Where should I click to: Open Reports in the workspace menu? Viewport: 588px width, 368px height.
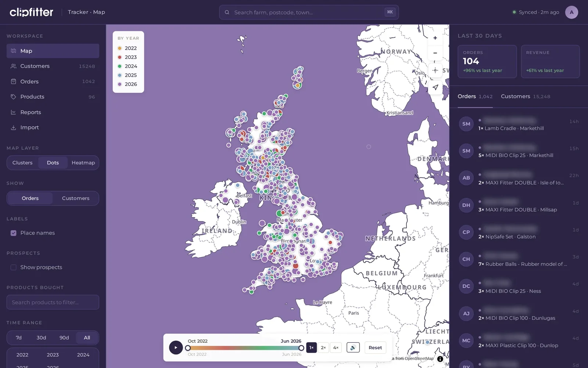(x=53, y=112)
